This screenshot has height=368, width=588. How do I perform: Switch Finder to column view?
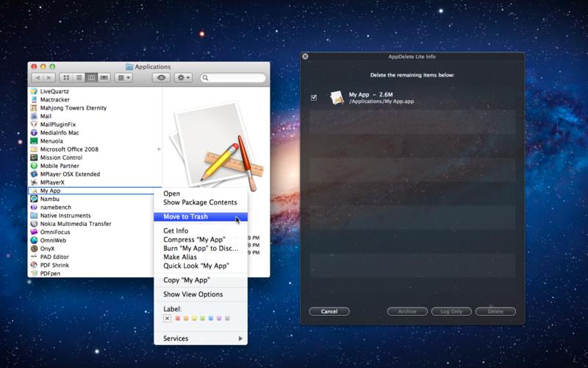(91, 78)
